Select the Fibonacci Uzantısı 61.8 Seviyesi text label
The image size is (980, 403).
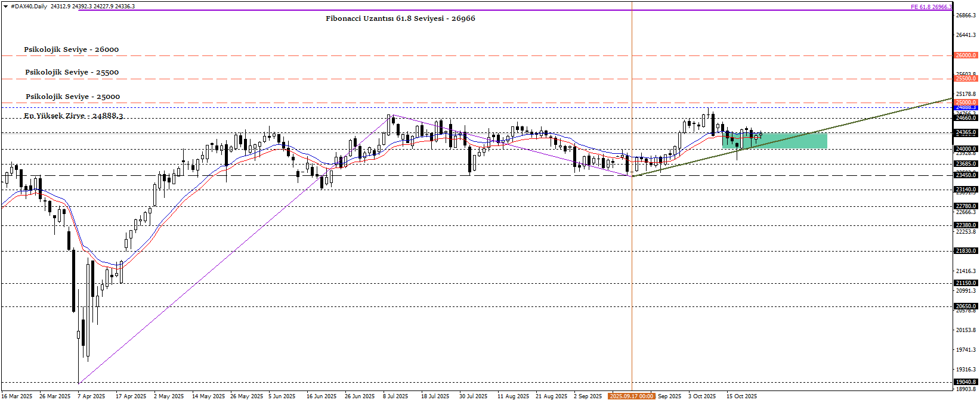(x=400, y=18)
